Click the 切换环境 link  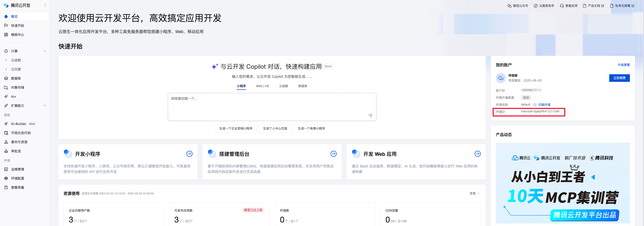point(544,105)
